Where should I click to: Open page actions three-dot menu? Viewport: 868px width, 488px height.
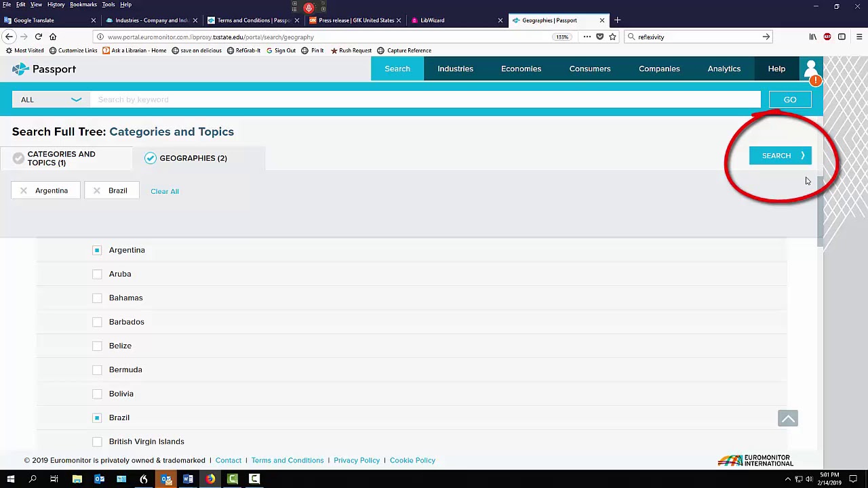(x=587, y=37)
